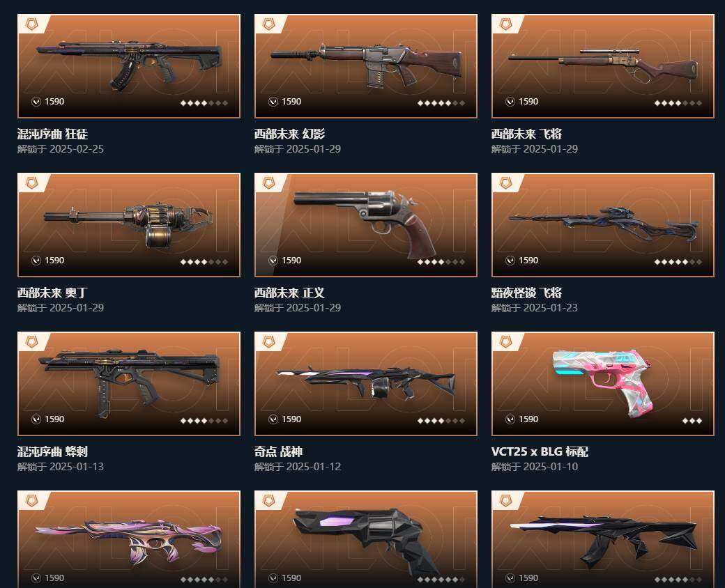Viewport: 725px width, 588px height.
Task: Click the 西部未来 奥丁 title text
Action: (x=52, y=293)
